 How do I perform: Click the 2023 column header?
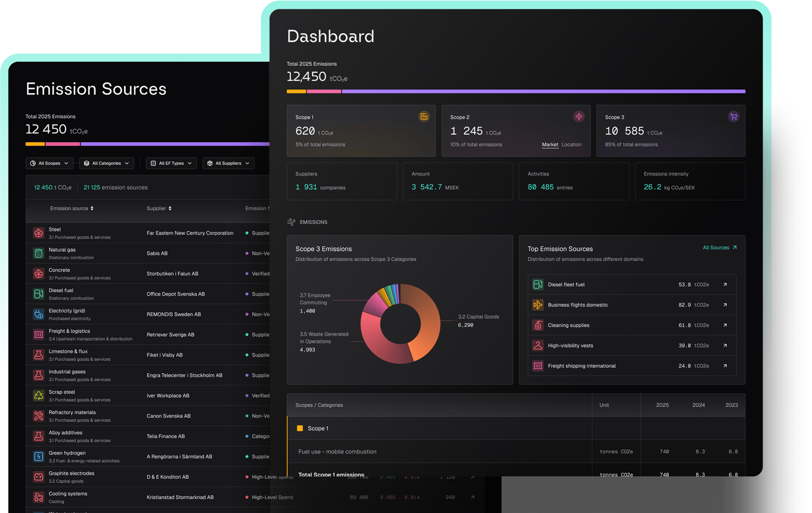[732, 405]
